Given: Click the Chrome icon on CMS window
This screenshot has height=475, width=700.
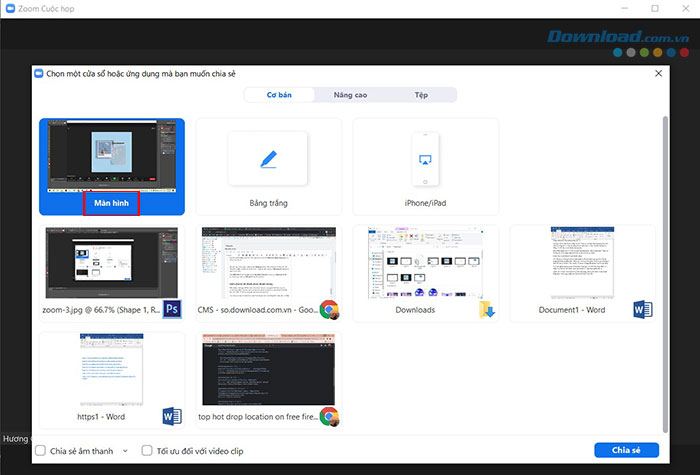Looking at the screenshot, I should (328, 309).
